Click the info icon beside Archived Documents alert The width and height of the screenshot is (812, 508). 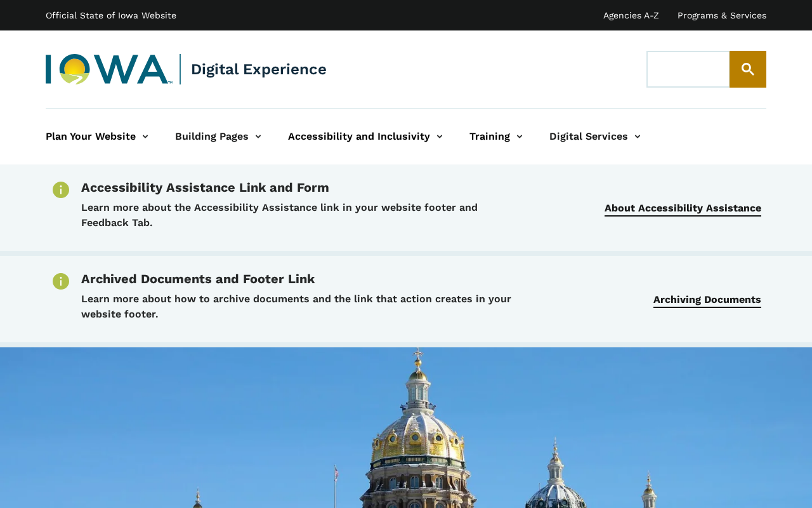[x=61, y=281]
